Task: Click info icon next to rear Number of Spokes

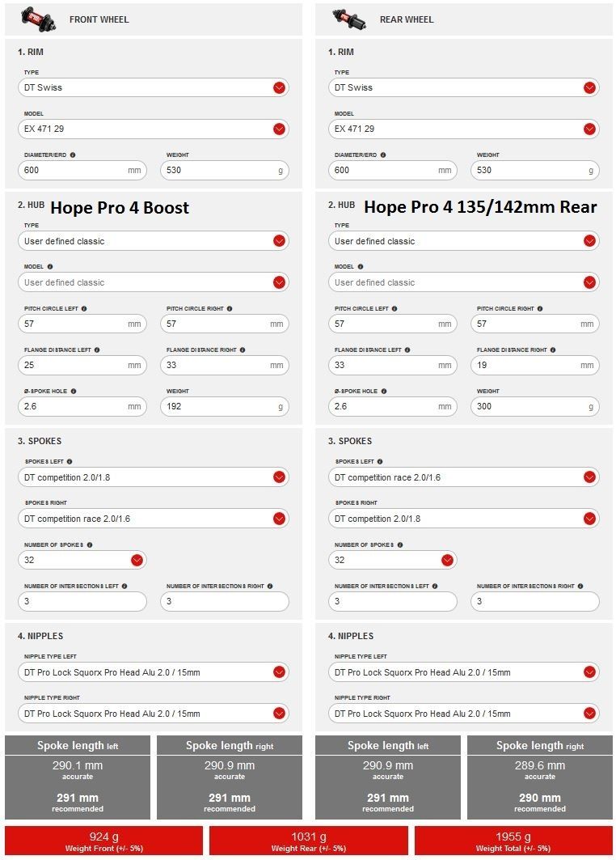Action: pos(400,545)
